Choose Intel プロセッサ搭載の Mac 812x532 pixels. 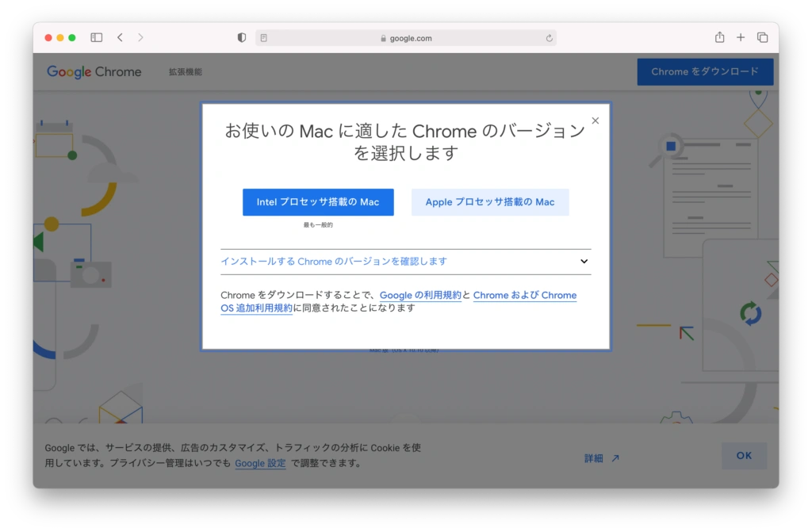(x=318, y=202)
